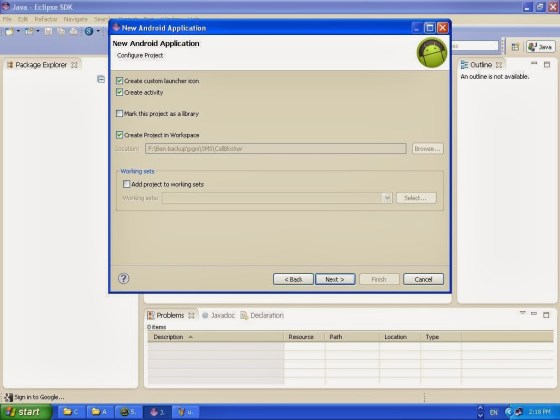Close the Package Explorer view tab
Viewport: 560px width, 420px height.
pos(74,65)
